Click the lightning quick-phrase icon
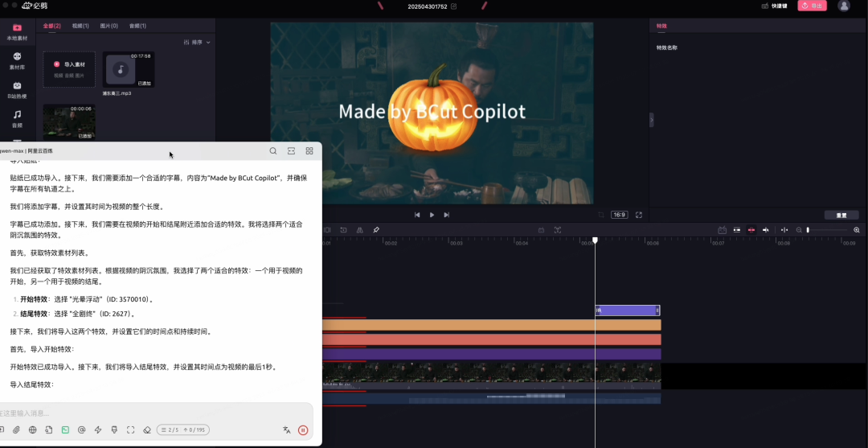Image resolution: width=868 pixels, height=448 pixels. click(98, 430)
